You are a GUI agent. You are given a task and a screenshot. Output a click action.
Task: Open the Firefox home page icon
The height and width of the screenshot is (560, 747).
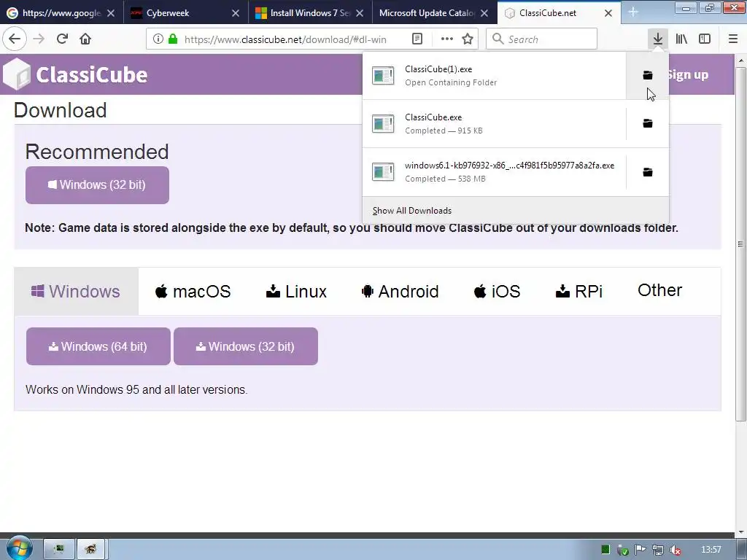click(85, 39)
